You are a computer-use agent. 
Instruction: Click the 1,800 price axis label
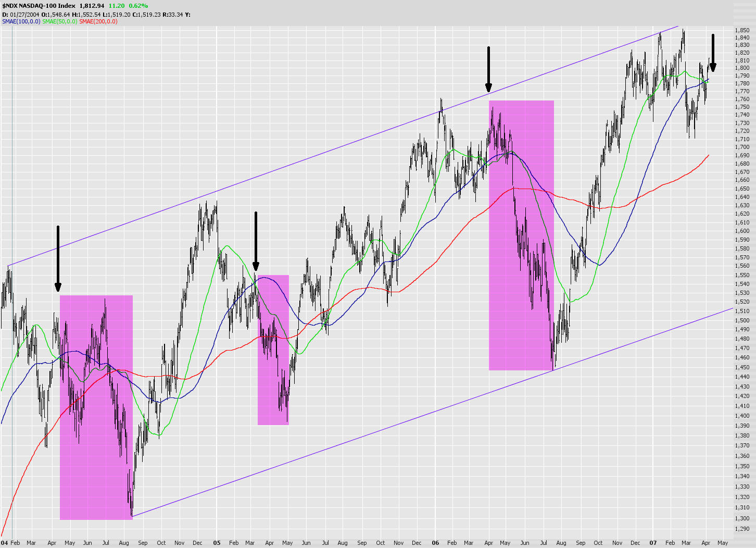coord(742,68)
